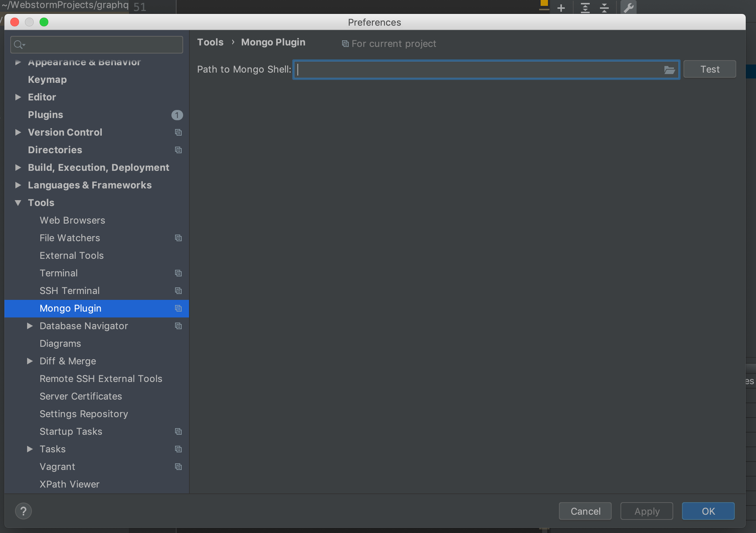Click the Plugins update count badge
Viewport: 756px width, 533px height.
177,115
